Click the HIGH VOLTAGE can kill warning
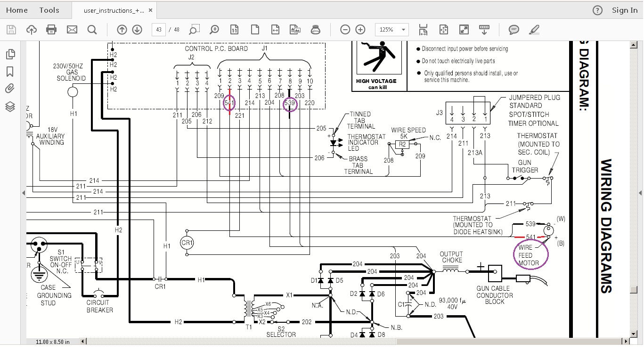The image size is (644, 351). (x=376, y=84)
